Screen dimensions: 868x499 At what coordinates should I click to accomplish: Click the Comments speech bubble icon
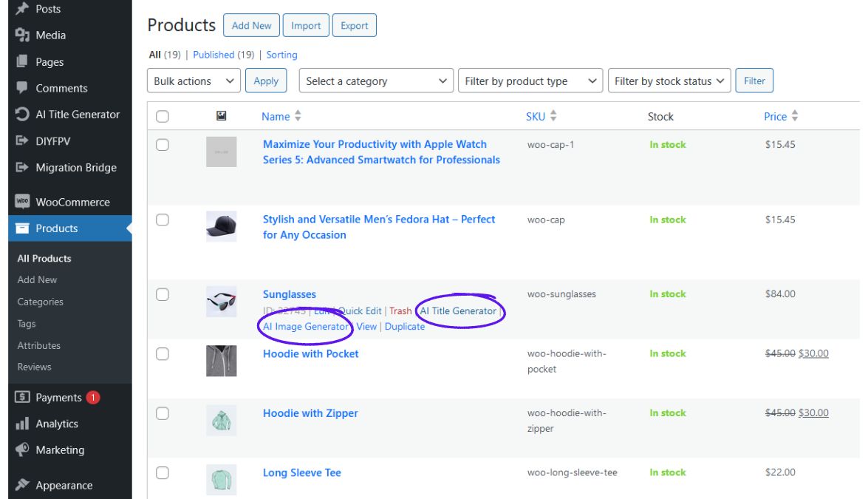click(22, 88)
